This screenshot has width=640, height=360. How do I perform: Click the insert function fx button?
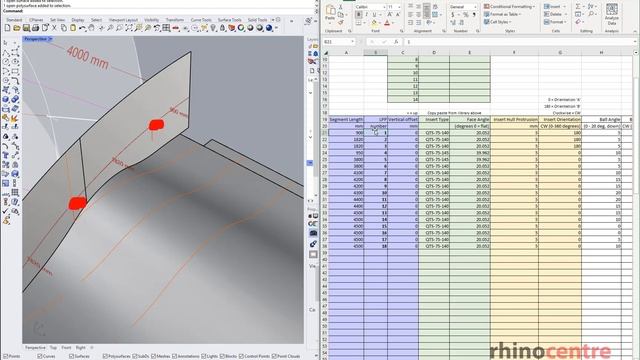point(396,42)
